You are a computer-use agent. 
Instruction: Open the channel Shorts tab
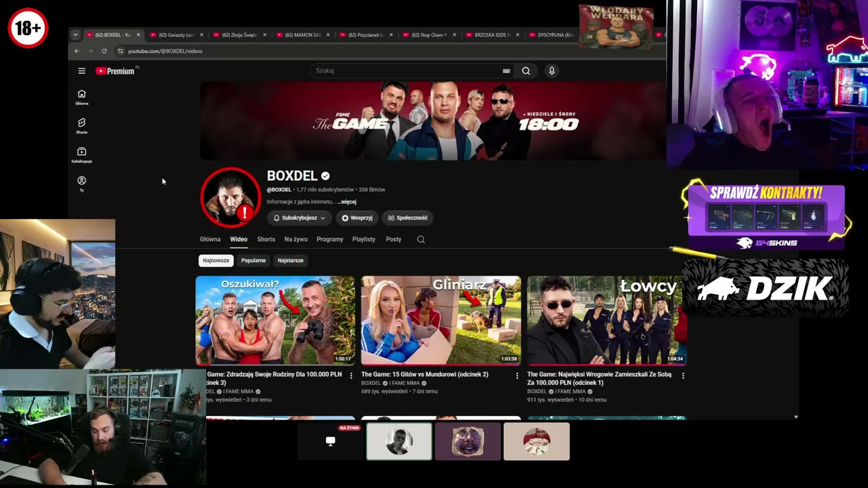coord(266,239)
